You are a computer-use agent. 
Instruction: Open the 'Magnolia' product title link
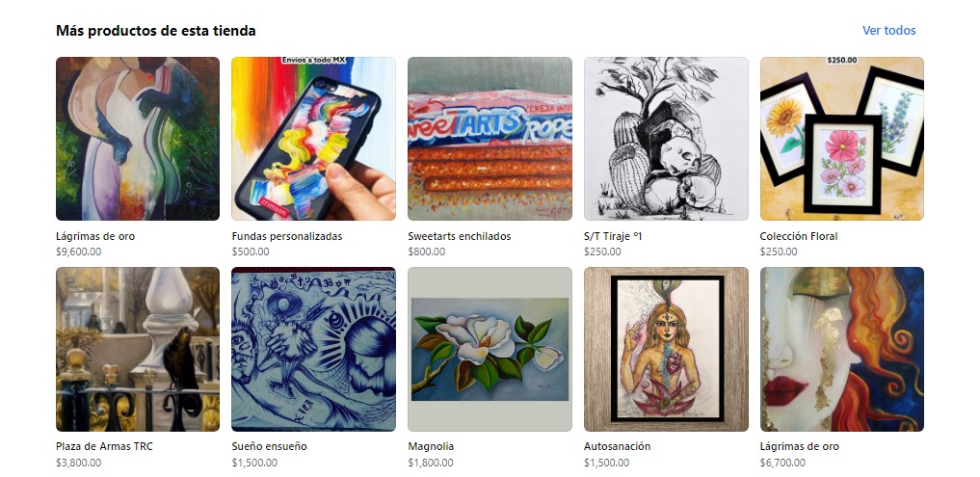click(431, 446)
